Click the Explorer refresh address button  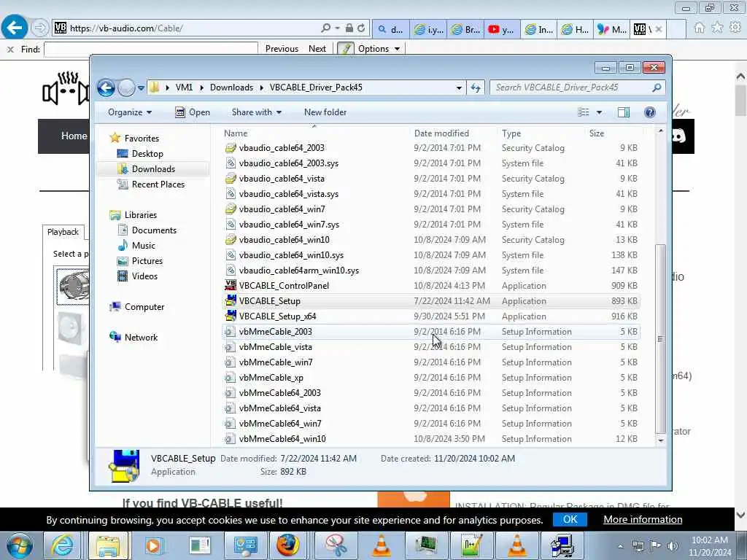coord(476,87)
